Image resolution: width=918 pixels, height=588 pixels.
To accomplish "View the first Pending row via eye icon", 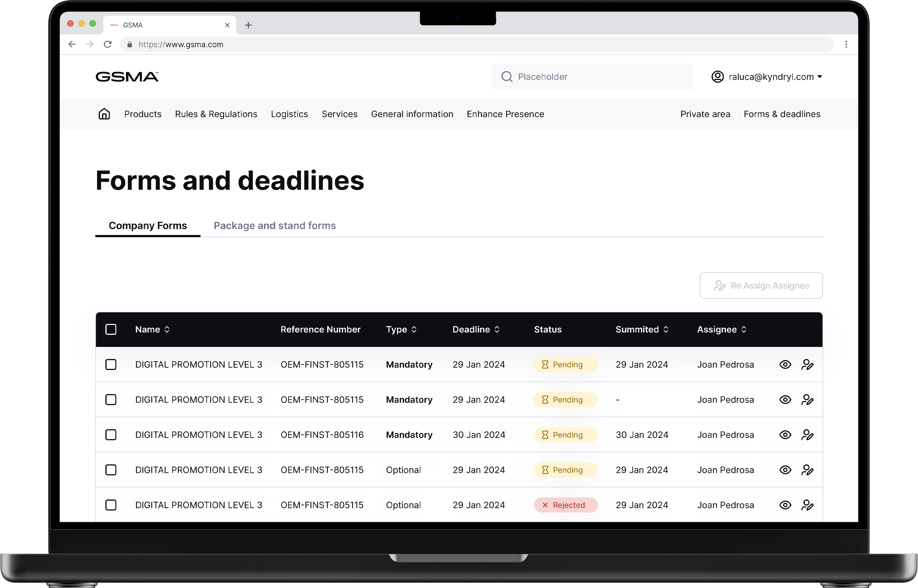I will (785, 364).
